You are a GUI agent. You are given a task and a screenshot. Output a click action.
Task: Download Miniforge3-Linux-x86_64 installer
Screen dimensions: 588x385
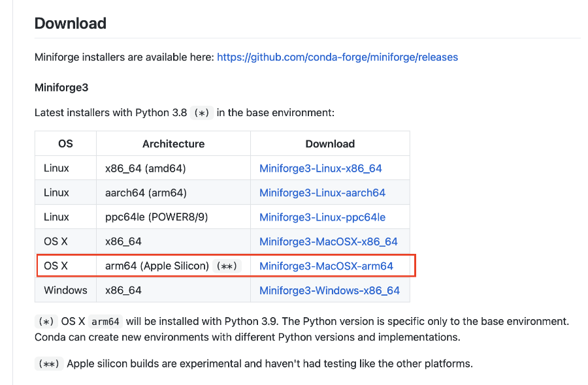click(320, 168)
